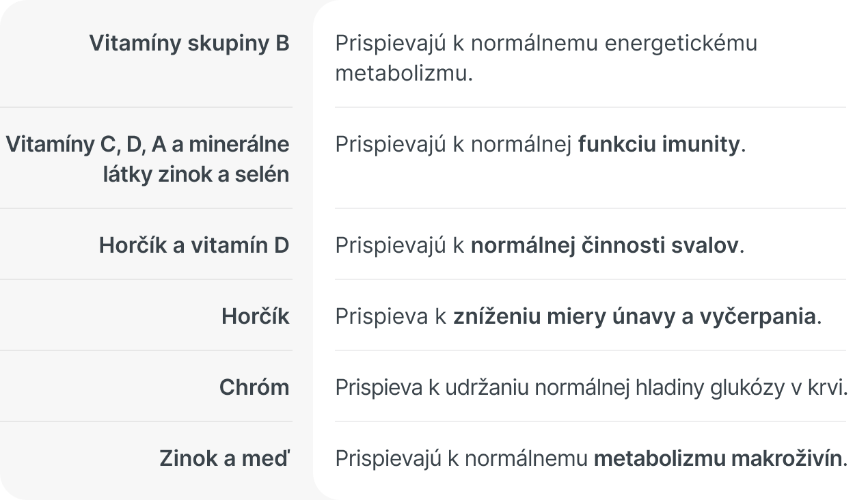This screenshot has width=868, height=500.
Task: Click "Prispieva k" before "zníženiu miery únavy"
Action: tap(391, 316)
